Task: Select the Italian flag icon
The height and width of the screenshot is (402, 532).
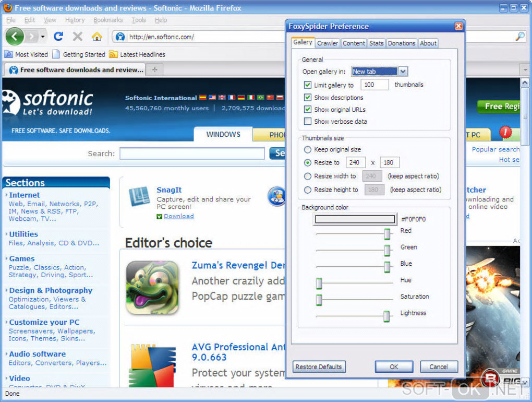Action: tap(251, 98)
